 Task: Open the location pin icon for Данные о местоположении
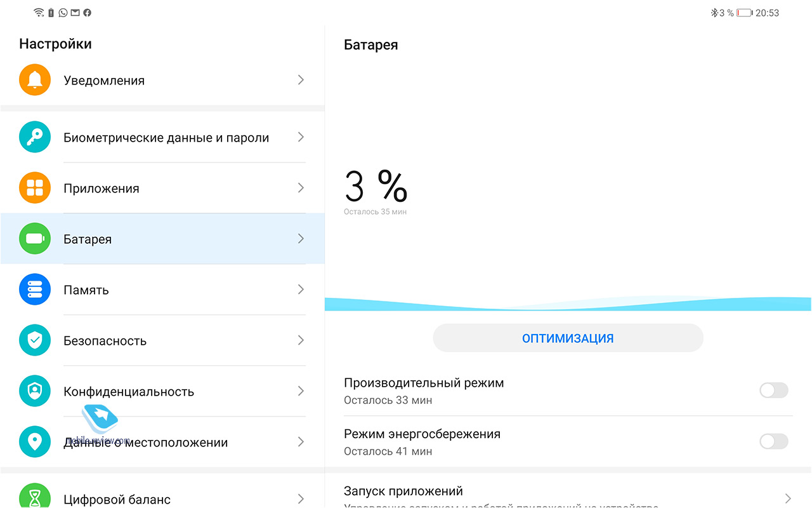pos(35,442)
